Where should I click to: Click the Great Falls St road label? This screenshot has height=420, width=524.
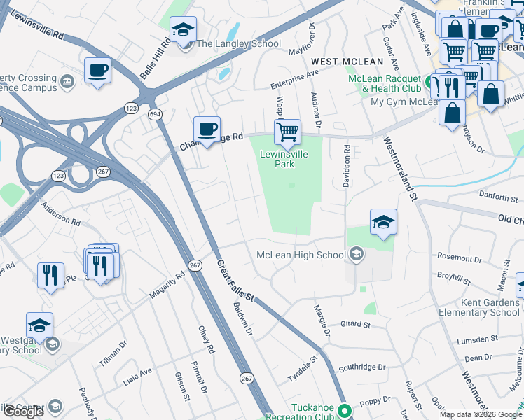[x=235, y=281]
